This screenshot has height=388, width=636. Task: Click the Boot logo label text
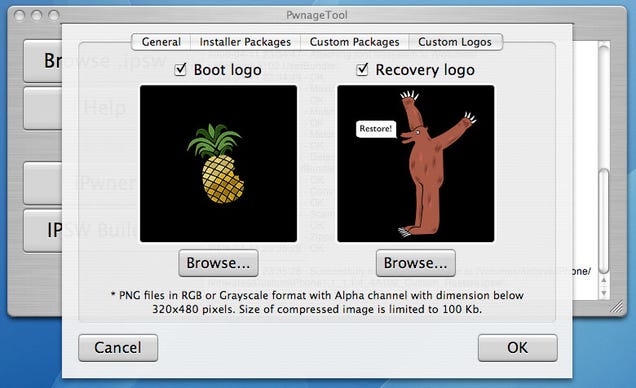pos(228,70)
